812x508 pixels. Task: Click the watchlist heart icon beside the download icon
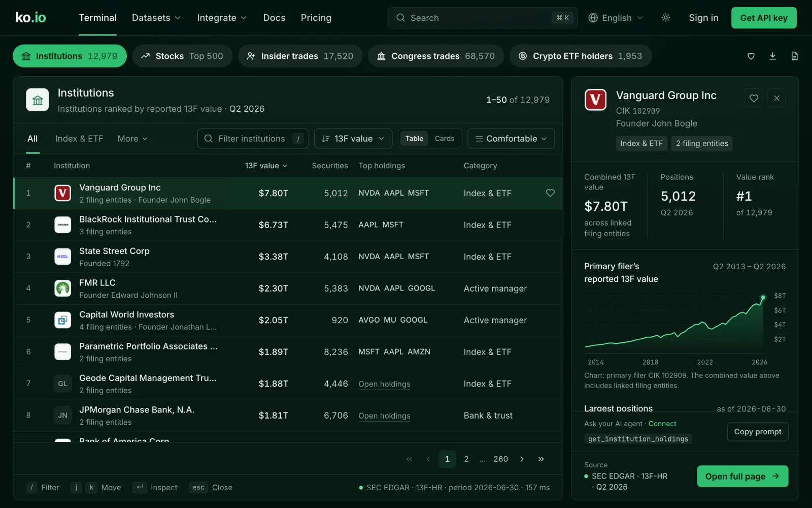click(x=751, y=56)
